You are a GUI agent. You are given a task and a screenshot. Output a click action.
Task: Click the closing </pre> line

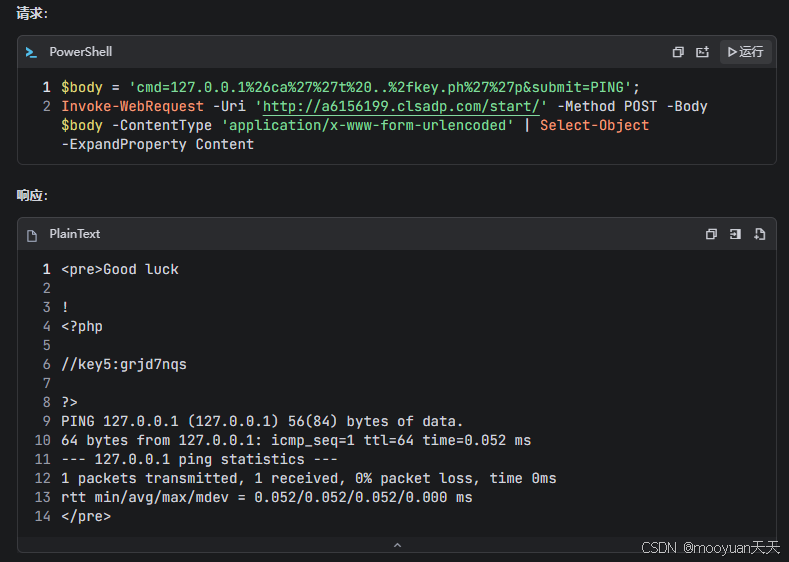click(x=86, y=516)
